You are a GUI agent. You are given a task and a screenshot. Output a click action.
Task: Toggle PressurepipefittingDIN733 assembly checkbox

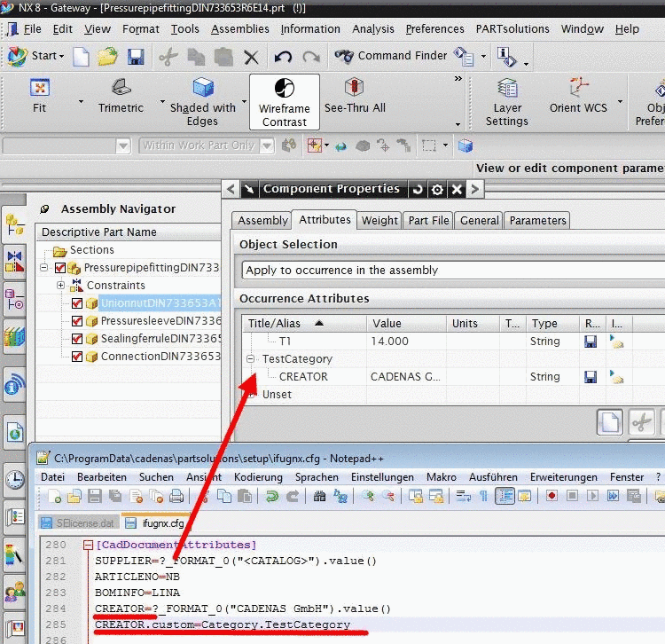point(59,268)
